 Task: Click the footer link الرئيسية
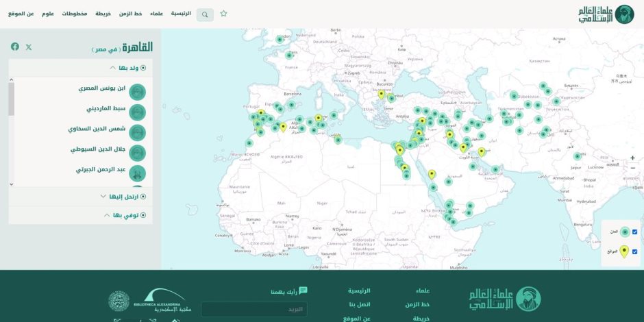(360, 290)
